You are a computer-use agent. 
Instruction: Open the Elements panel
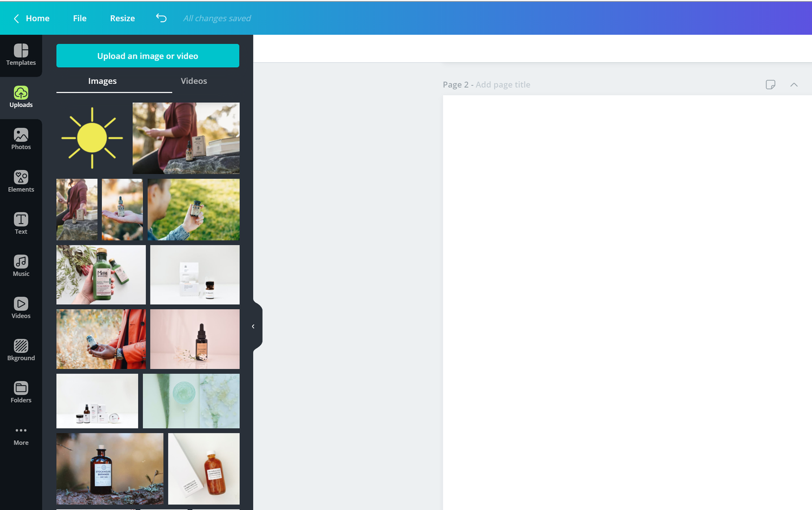[x=21, y=181]
